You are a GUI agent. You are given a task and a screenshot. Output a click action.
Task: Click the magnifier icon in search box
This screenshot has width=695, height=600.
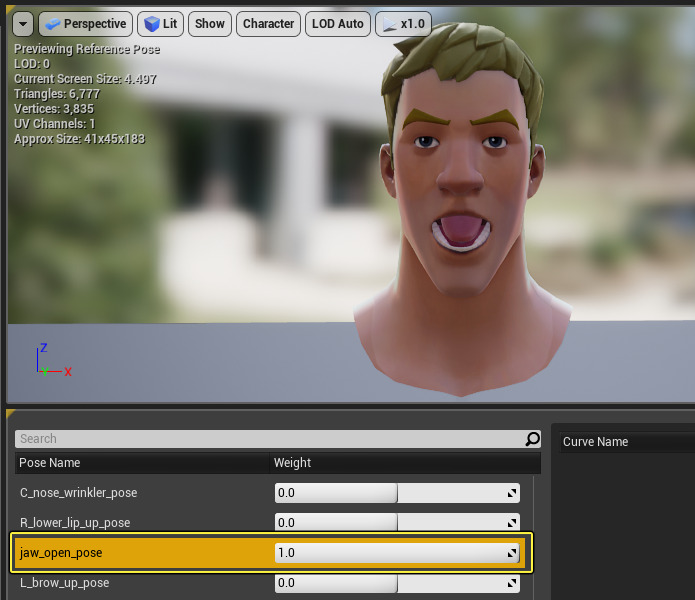pyautogui.click(x=532, y=439)
